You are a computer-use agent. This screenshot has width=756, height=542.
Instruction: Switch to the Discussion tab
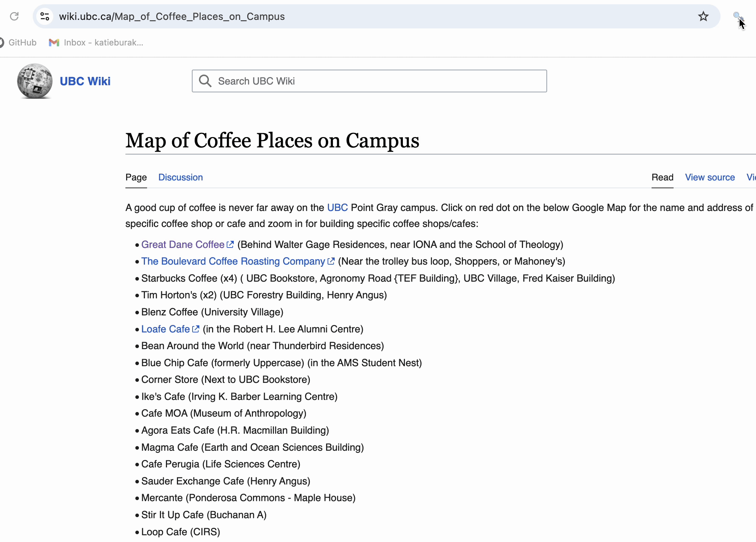[x=180, y=177]
